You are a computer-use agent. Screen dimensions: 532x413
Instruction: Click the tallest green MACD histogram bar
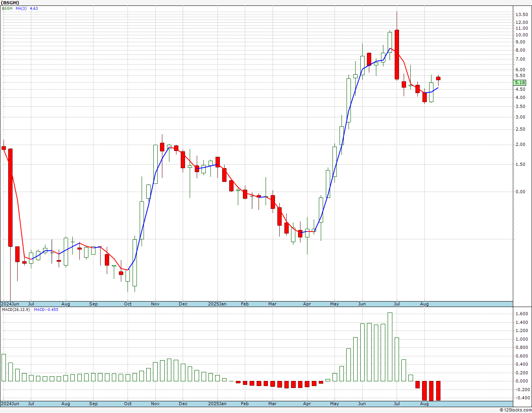[x=390, y=347]
